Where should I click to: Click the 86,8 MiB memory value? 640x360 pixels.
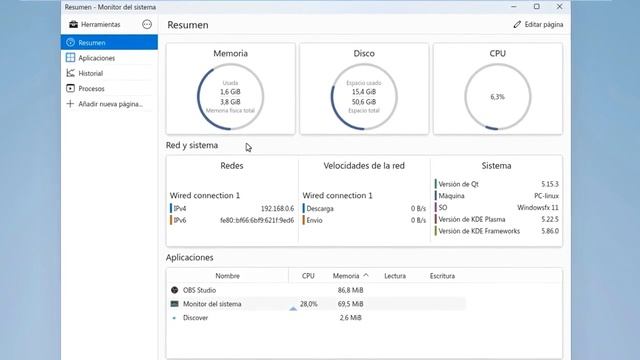coord(350,290)
